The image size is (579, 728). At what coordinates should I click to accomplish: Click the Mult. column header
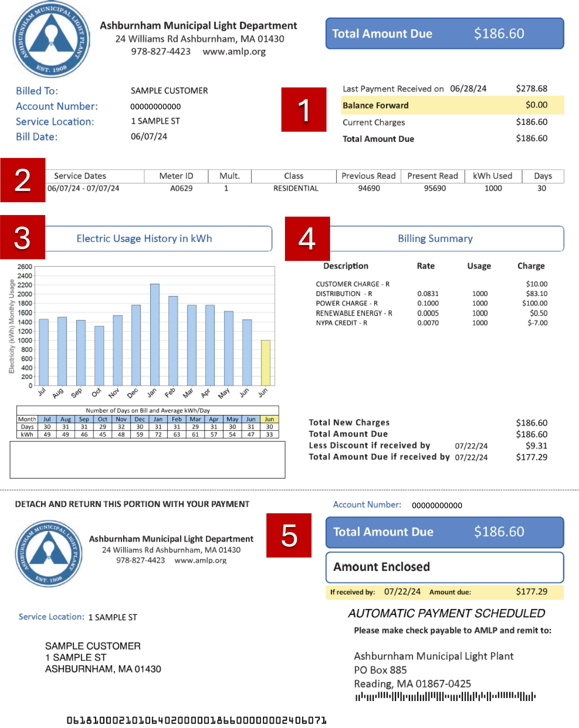[x=229, y=176]
